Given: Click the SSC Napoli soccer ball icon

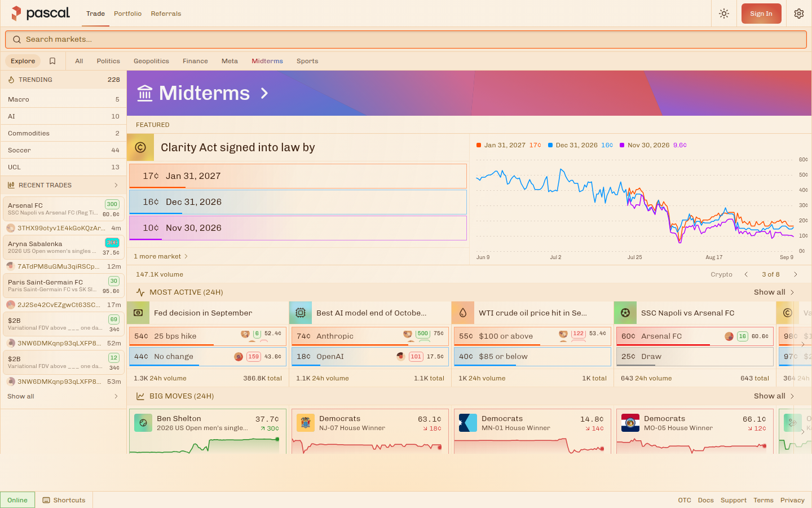Looking at the screenshot, I should [625, 313].
